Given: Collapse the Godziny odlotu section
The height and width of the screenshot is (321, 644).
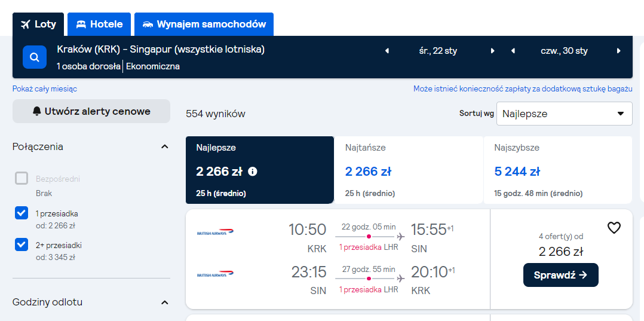Looking at the screenshot, I should coord(165,302).
